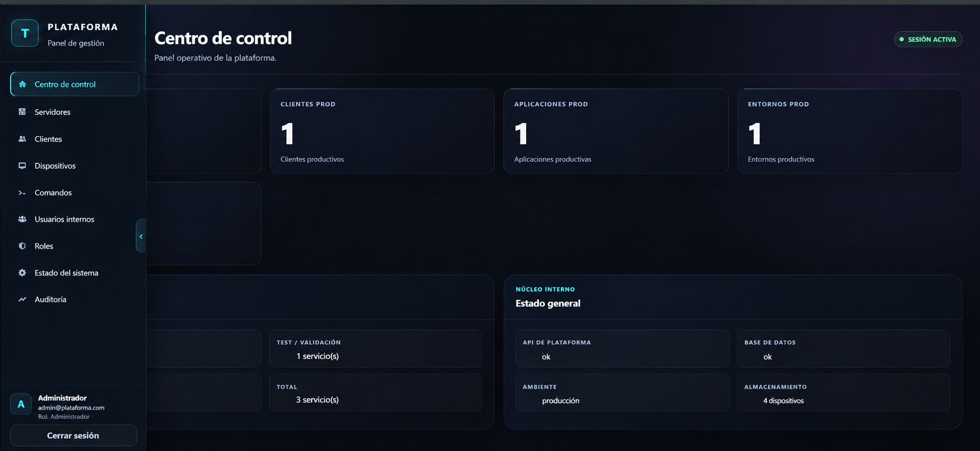Click the API DE PLATAFORMA status tile
The image size is (980, 451).
coord(622,349)
